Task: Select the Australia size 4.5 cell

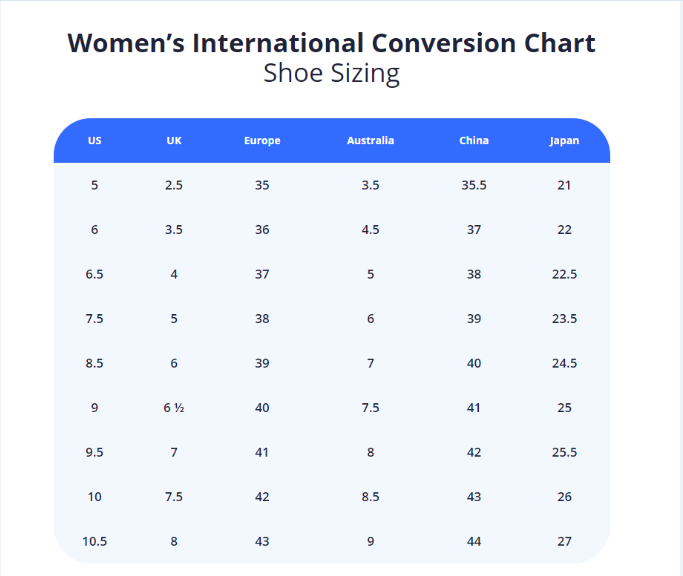Action: 370,230
